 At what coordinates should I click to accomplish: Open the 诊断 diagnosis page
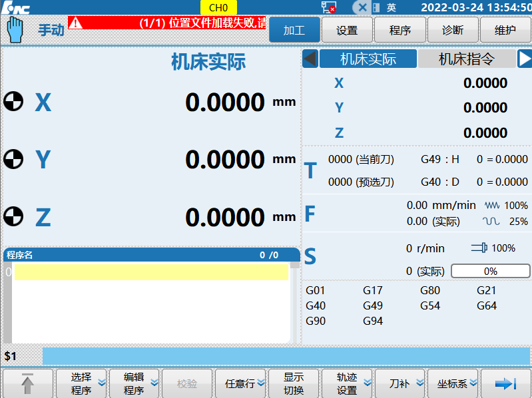tap(453, 31)
